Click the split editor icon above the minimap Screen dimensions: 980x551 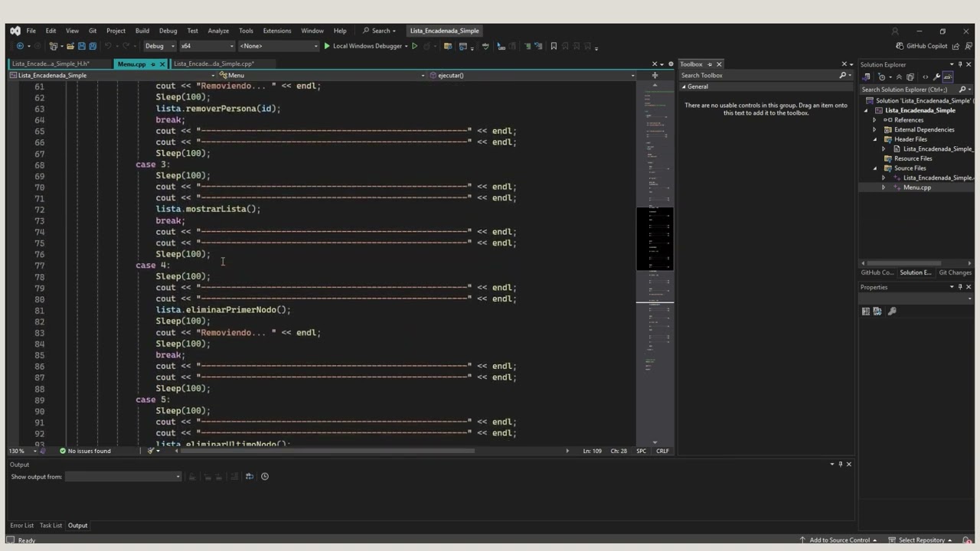(x=655, y=75)
